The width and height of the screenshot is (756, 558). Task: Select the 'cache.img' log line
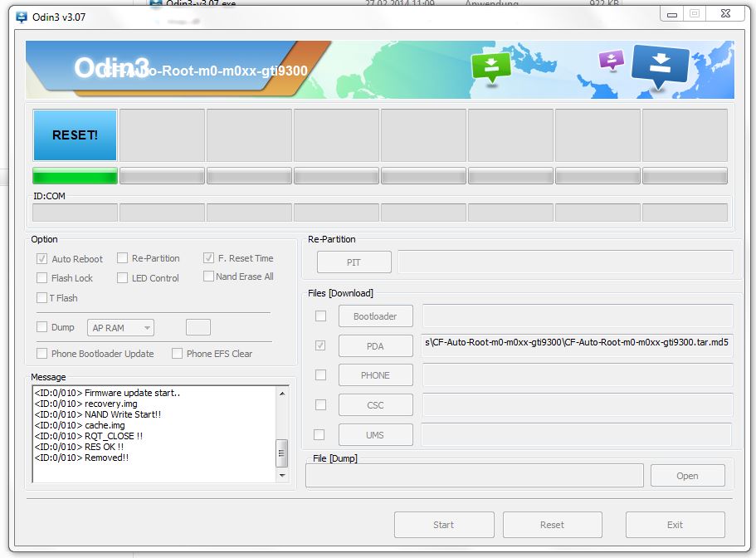(x=80, y=425)
